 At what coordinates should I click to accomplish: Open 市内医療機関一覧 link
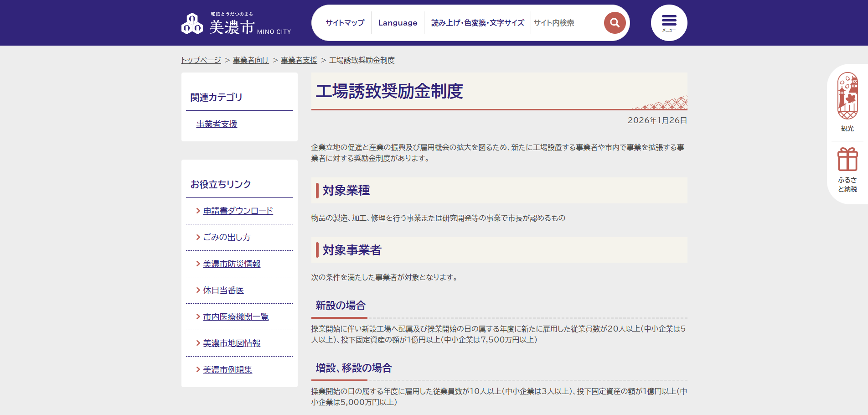236,316
